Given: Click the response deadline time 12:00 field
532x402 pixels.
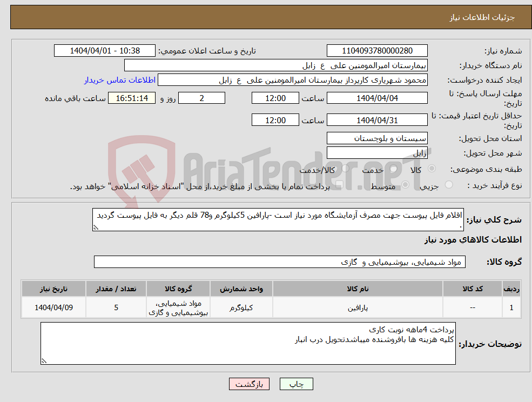Looking at the screenshot, I should pyautogui.click(x=275, y=98).
